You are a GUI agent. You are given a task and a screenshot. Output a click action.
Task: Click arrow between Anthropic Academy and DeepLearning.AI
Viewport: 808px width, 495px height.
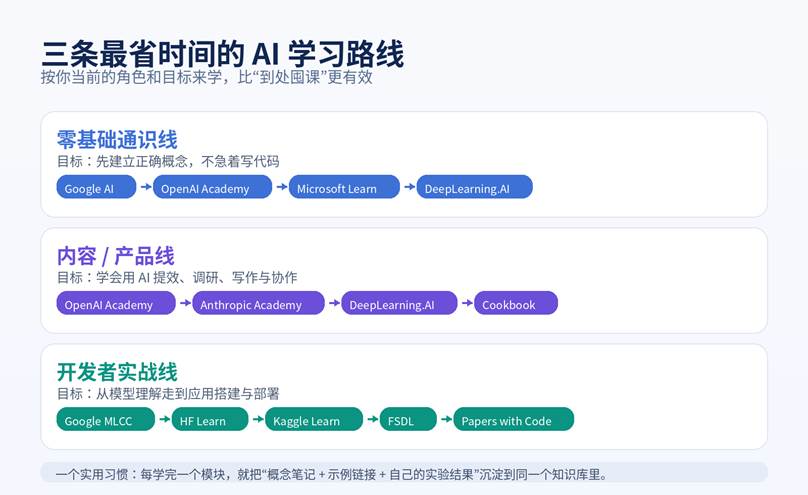click(x=333, y=303)
